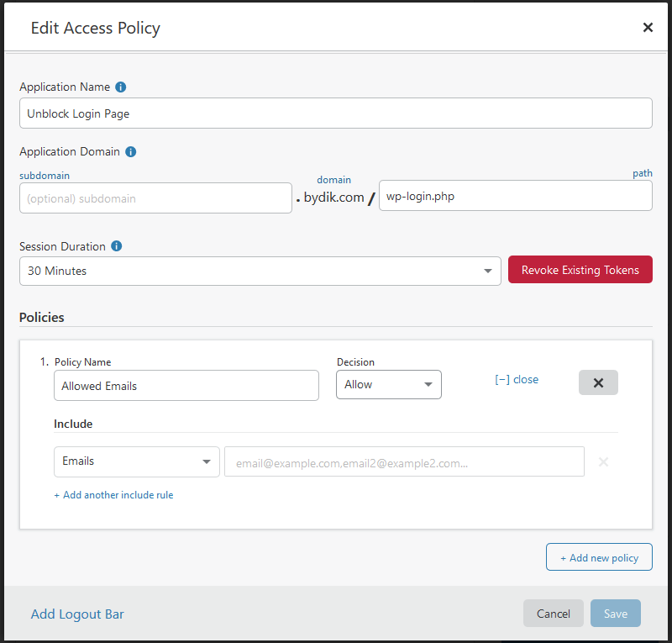Edit the Unblock Login Page name field
The image size is (672, 643).
[x=336, y=113]
